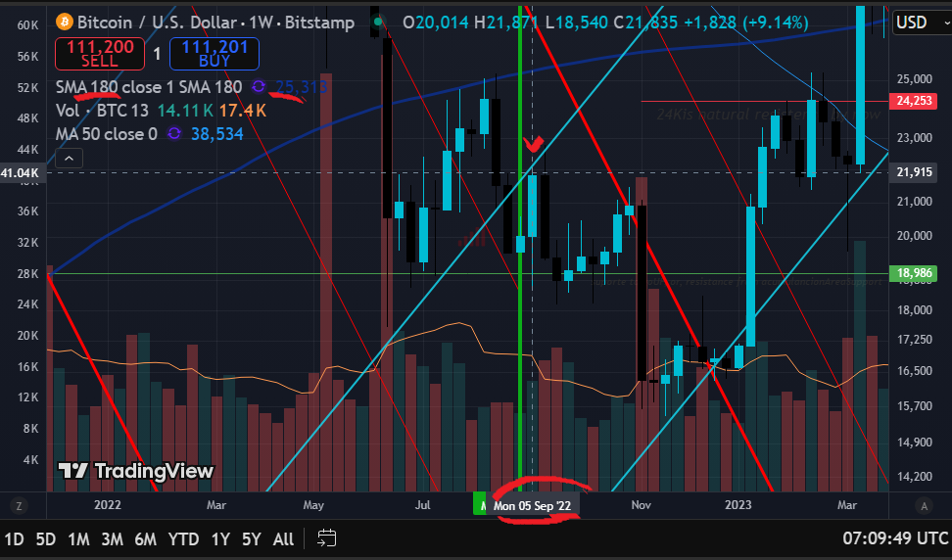The width and height of the screenshot is (952, 560).
Task: Select the 3M time range
Action: [x=113, y=538]
